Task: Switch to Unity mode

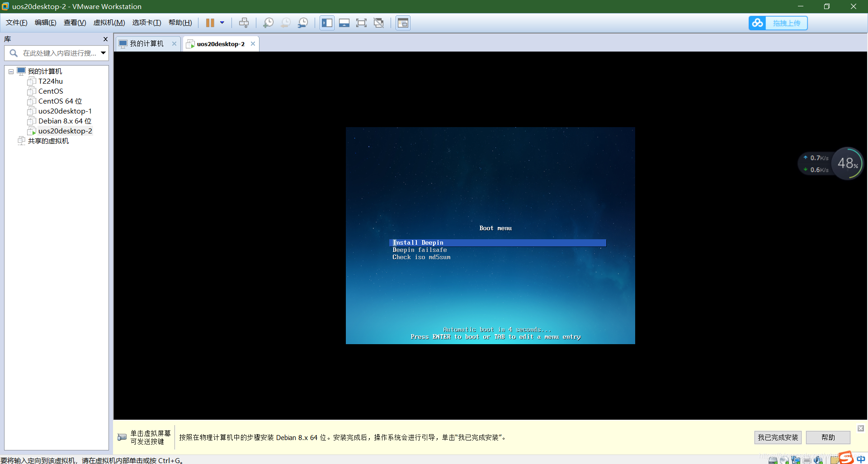Action: (x=379, y=23)
